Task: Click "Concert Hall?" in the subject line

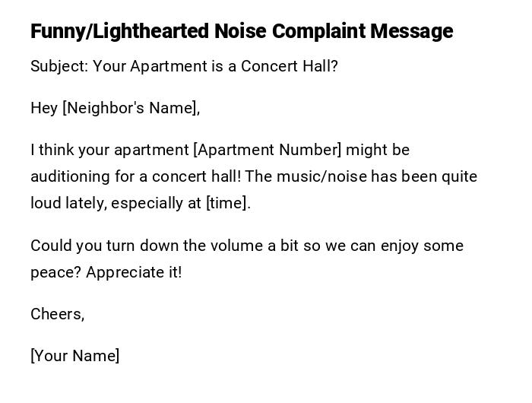Action: [290, 66]
